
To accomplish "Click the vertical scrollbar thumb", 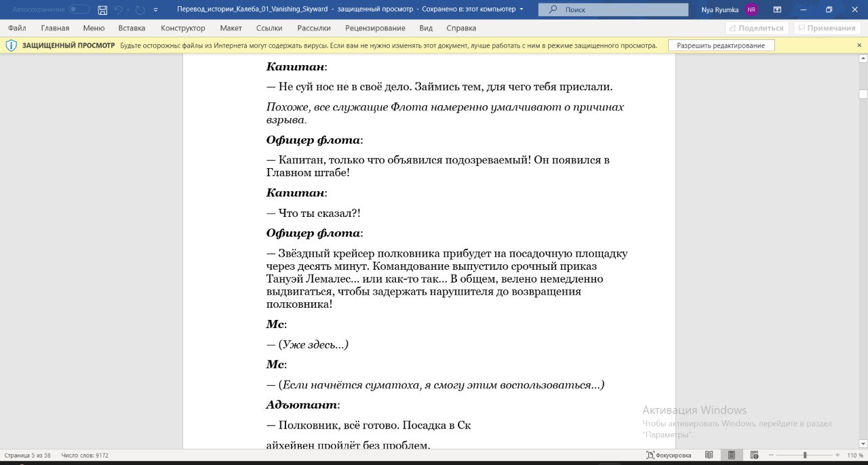I will tap(863, 94).
